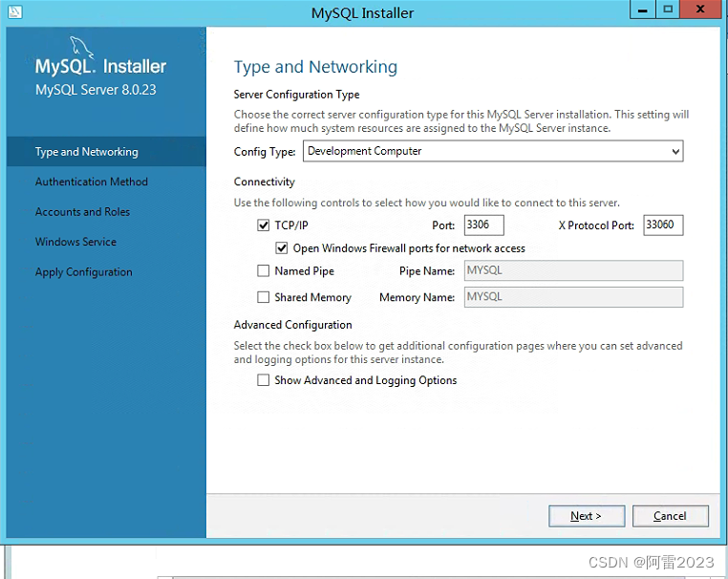Viewport: 728px width, 579px height.
Task: Maximize the MySQL Installer window
Action: (668, 10)
